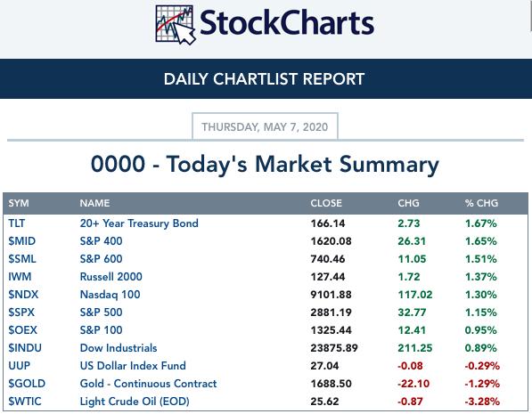The width and height of the screenshot is (532, 414).
Task: Sort by the % CHG column header
Action: coord(481,203)
